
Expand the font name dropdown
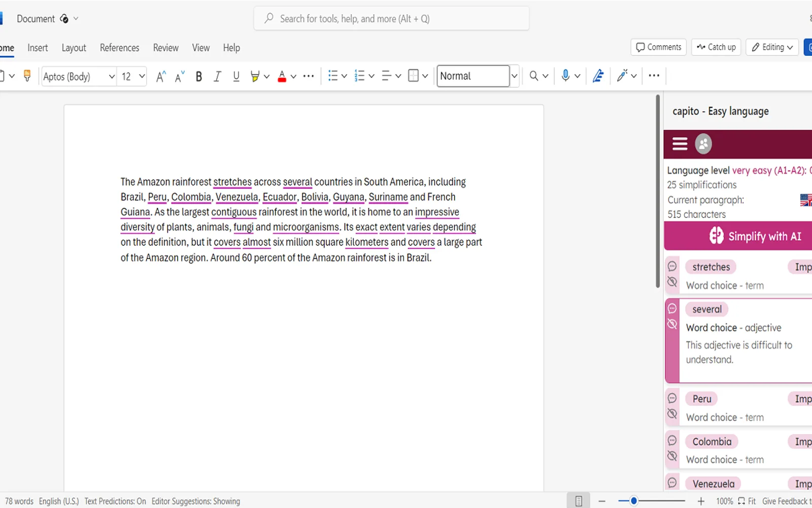tap(112, 77)
